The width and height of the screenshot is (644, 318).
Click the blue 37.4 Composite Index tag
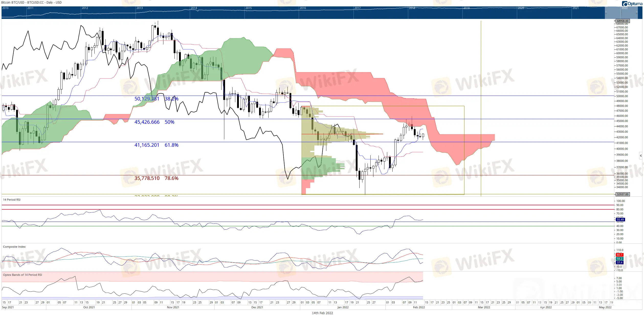click(619, 263)
